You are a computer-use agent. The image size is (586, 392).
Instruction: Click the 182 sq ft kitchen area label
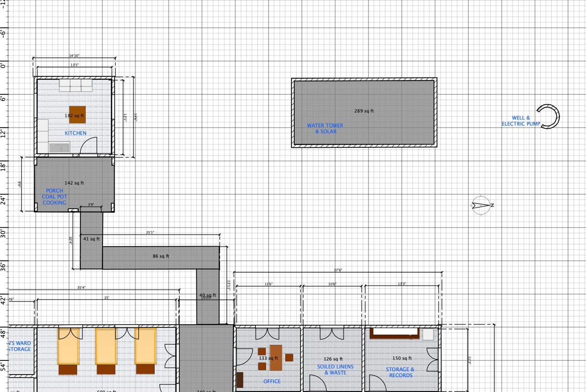point(75,116)
